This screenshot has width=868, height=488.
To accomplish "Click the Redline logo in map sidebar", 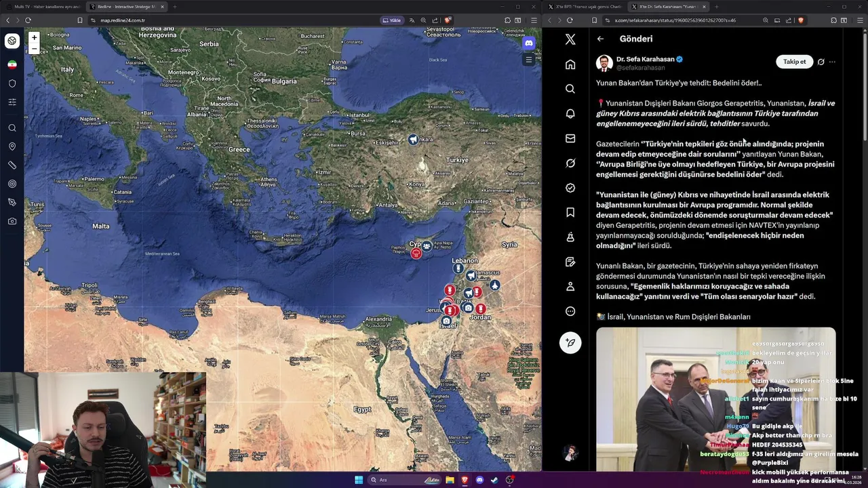I will point(12,41).
